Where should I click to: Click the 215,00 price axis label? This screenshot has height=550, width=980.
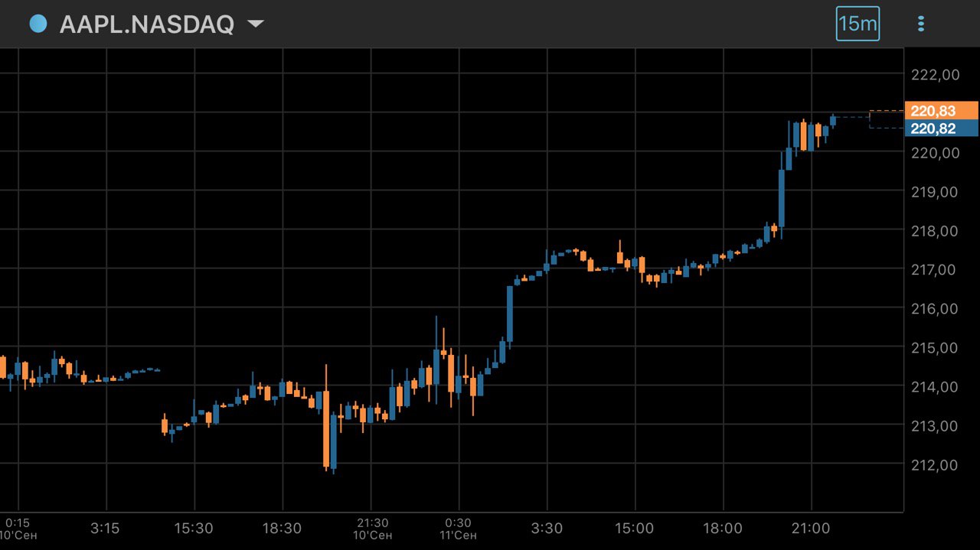pos(935,348)
